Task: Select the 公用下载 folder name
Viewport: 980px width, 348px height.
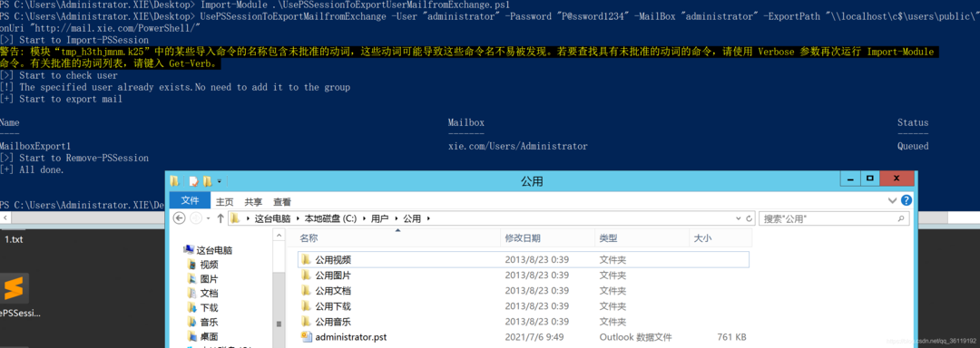Action: 333,306
